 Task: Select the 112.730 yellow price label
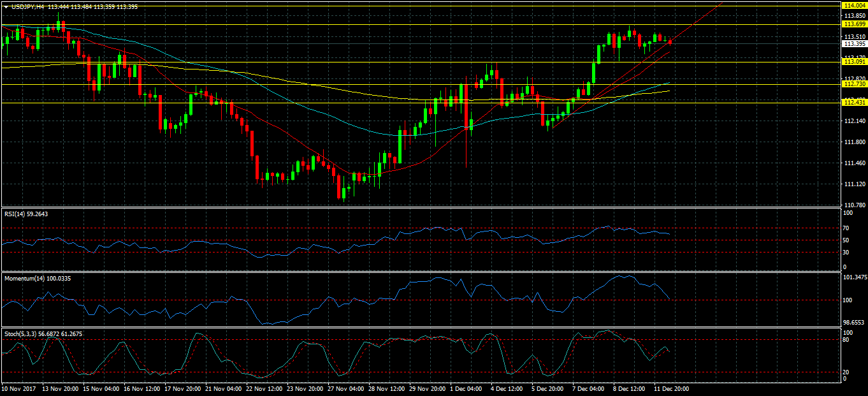854,84
